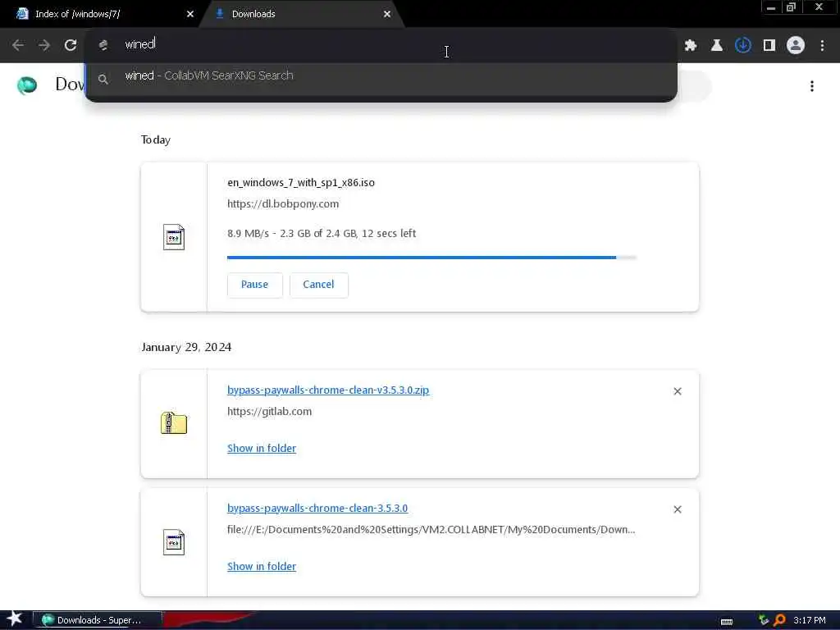
Task: Open the browser three-dot main menu
Action: 822,46
